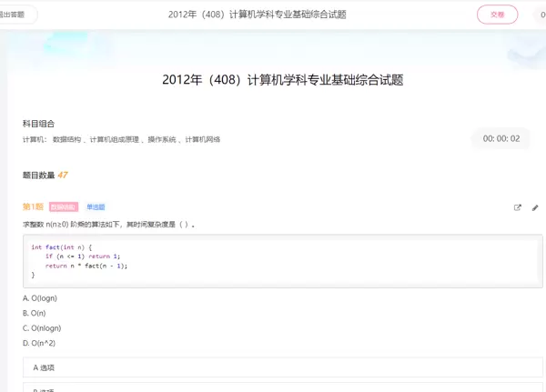Click the 数据结构 subject label
The height and width of the screenshot is (392, 546).
66,140
